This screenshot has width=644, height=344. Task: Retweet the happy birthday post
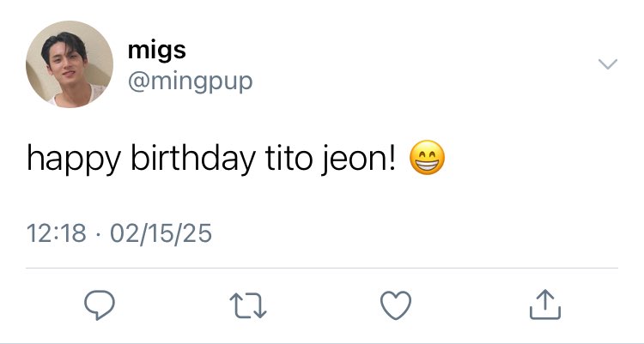[248, 305]
